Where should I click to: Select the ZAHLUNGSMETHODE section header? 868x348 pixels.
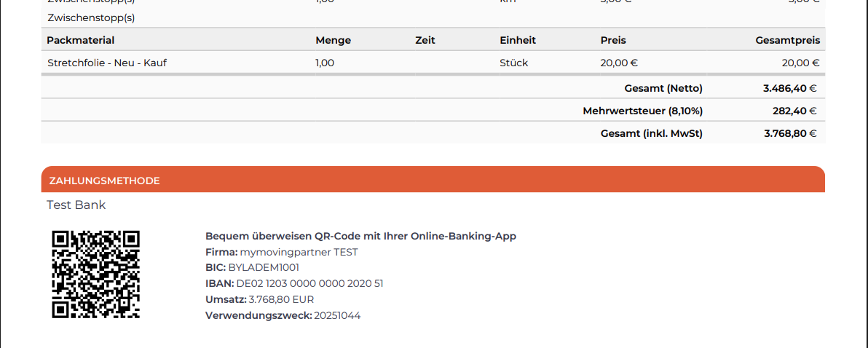click(x=433, y=179)
